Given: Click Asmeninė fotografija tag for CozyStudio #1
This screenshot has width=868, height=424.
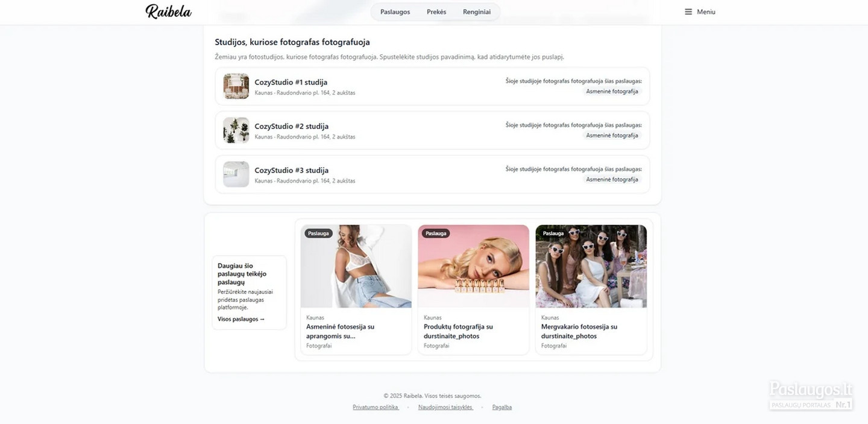Looking at the screenshot, I should click(x=612, y=92).
